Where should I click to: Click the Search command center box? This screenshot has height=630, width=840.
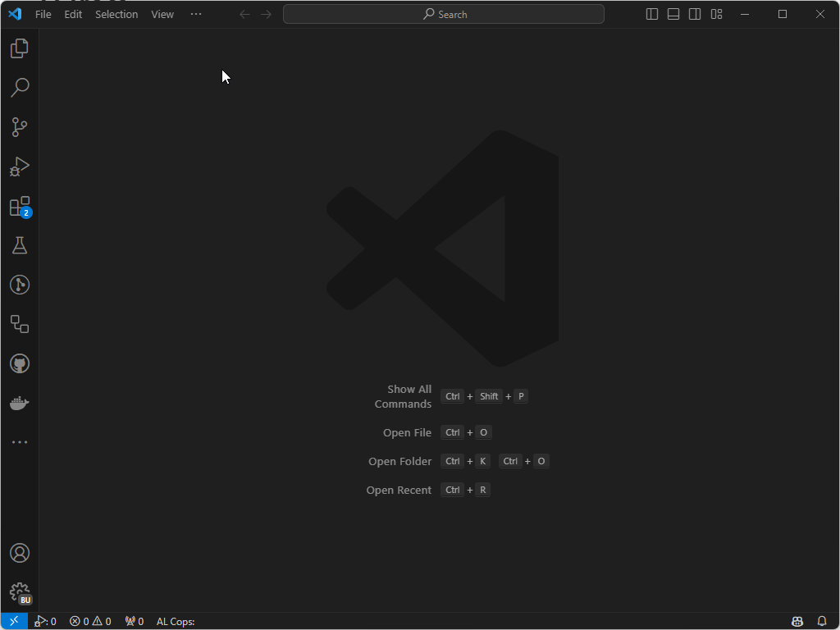444,15
